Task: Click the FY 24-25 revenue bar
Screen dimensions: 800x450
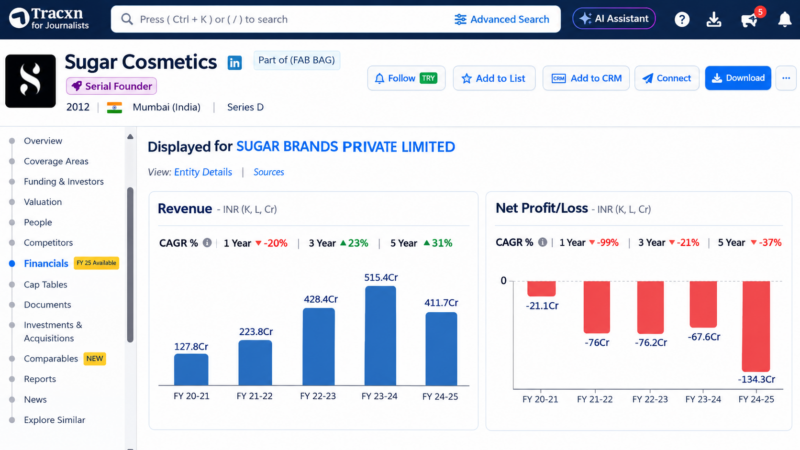Action: pyautogui.click(x=441, y=348)
